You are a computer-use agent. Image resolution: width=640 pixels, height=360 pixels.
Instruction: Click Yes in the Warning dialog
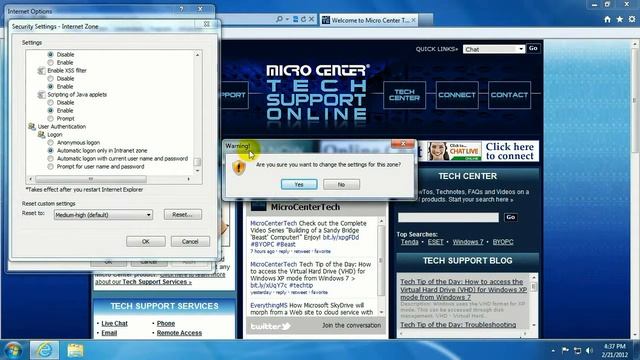pos(299,184)
